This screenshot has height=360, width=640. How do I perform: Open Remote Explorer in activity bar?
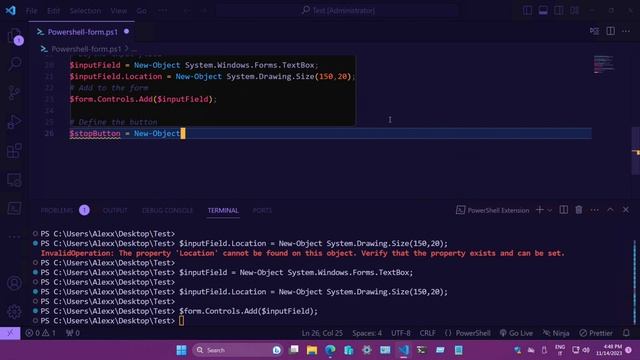(15, 180)
